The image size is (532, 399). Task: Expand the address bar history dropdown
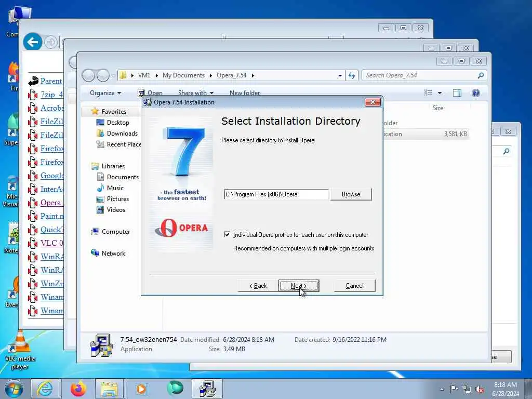[x=340, y=76]
